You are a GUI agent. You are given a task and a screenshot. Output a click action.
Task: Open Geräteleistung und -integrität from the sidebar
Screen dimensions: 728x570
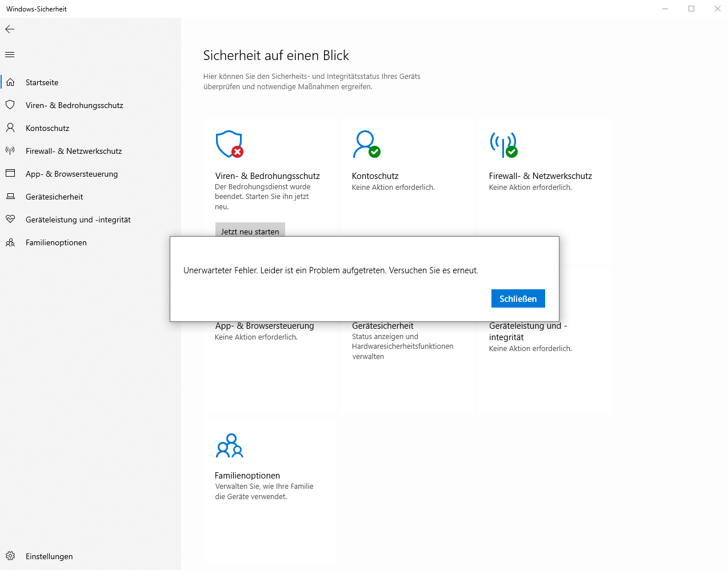78,220
